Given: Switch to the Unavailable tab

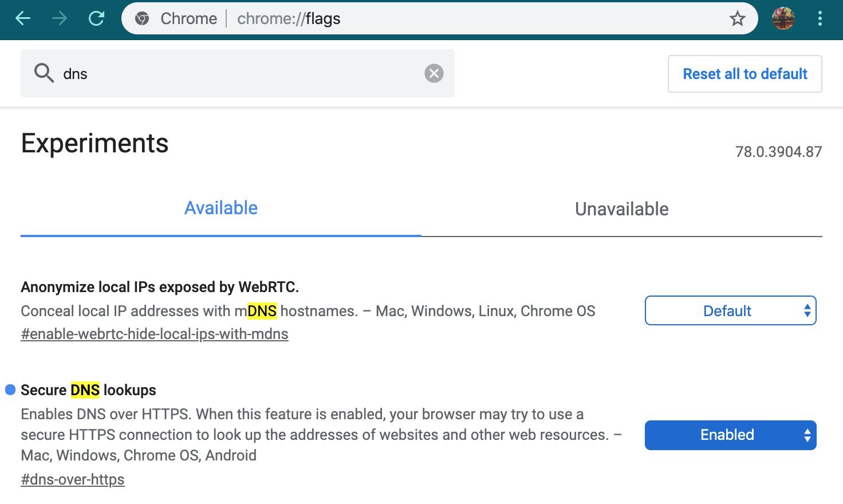Looking at the screenshot, I should coord(622,209).
